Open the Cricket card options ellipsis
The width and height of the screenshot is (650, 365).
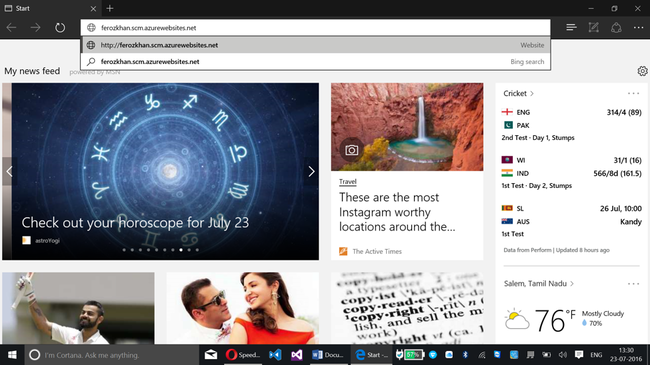click(x=633, y=93)
